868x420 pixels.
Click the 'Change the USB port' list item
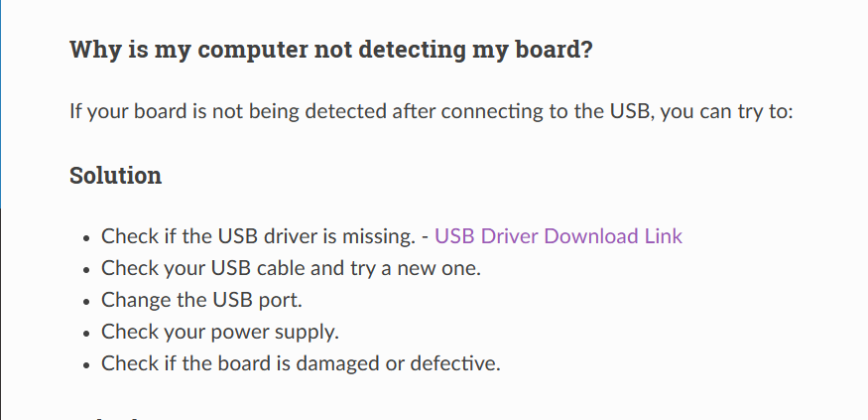(x=201, y=300)
